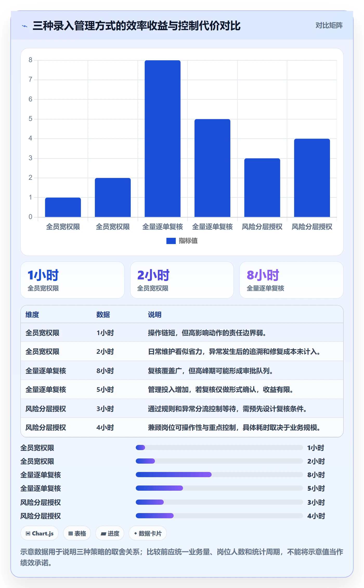This screenshot has height=588, width=364.
Task: Click the 数据卡片 tag chip
Action: click(x=148, y=533)
